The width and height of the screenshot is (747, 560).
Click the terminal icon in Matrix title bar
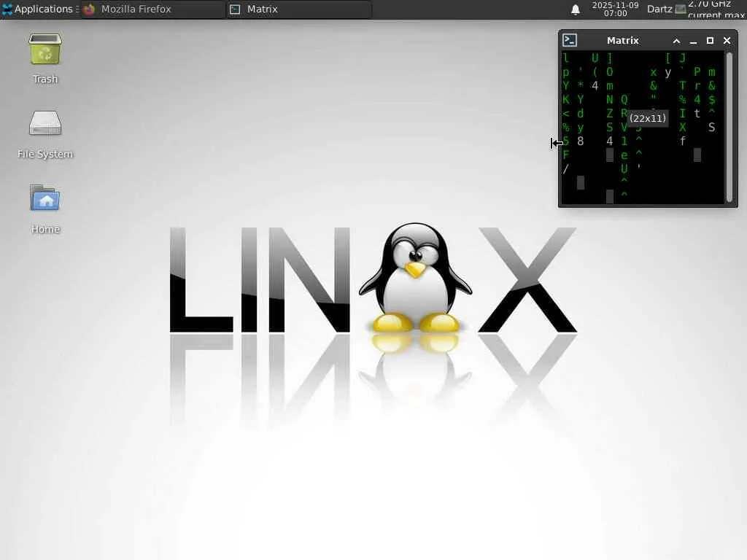[x=570, y=41]
